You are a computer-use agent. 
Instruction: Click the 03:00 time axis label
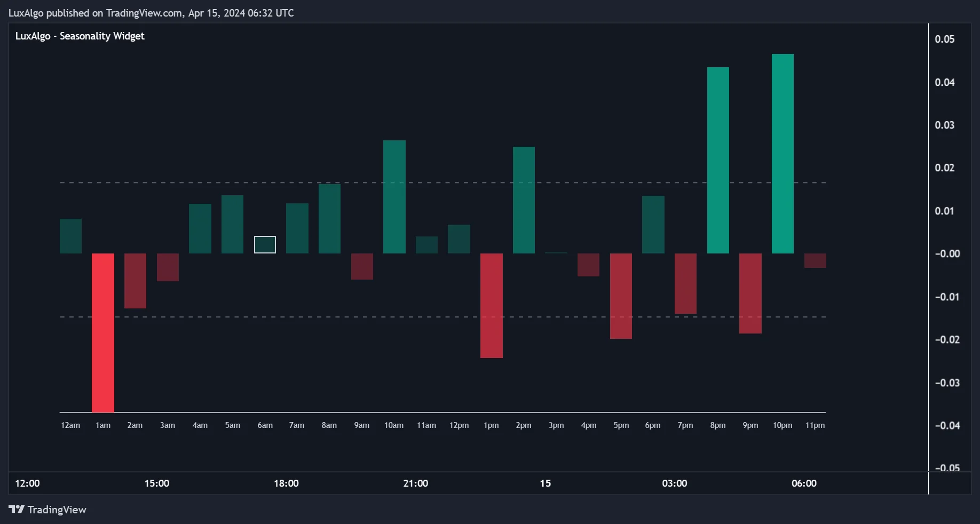point(675,483)
